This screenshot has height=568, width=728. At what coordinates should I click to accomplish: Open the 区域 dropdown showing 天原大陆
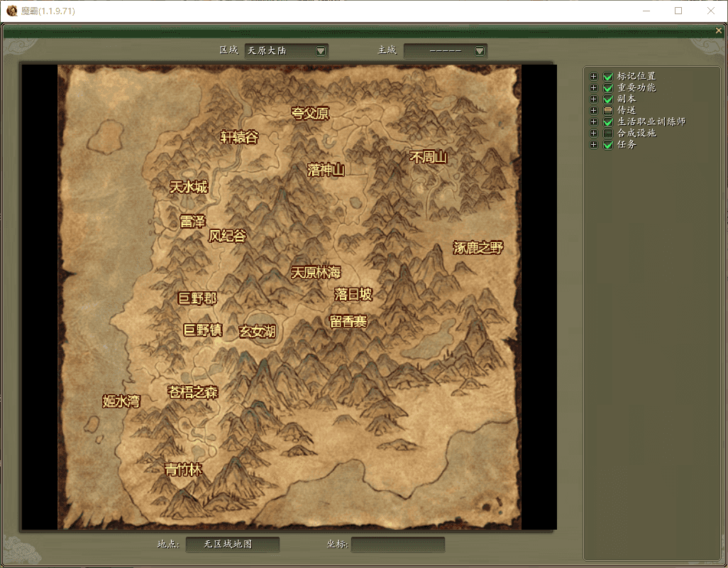321,50
